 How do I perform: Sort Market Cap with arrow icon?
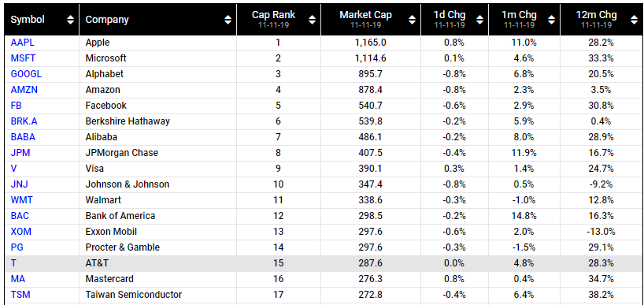click(413, 20)
